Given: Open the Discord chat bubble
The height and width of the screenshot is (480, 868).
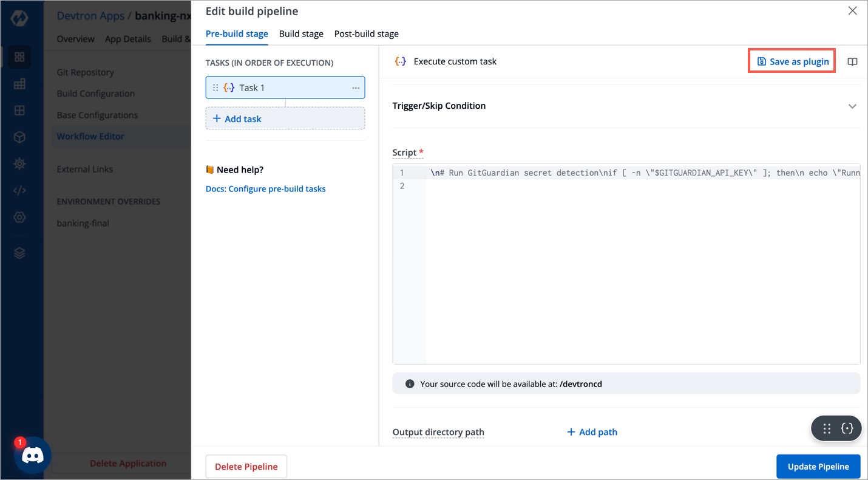Looking at the screenshot, I should tap(32, 454).
